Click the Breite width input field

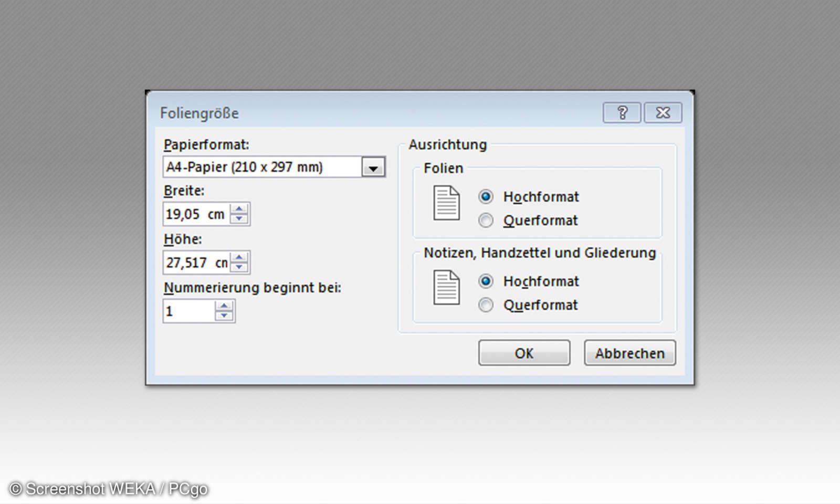196,214
